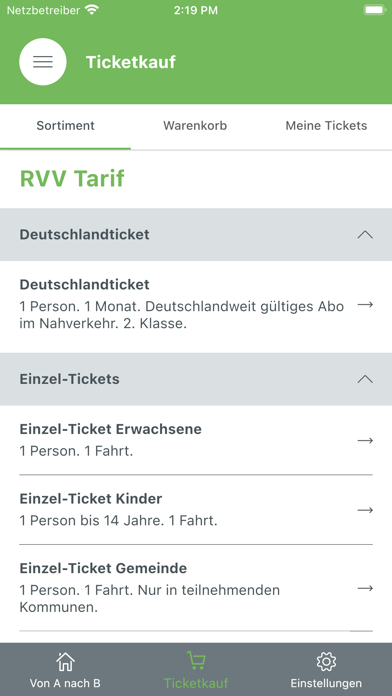Tap the arrow beside Einzel-Ticket Kinder
This screenshot has height=696, width=392.
365,510
